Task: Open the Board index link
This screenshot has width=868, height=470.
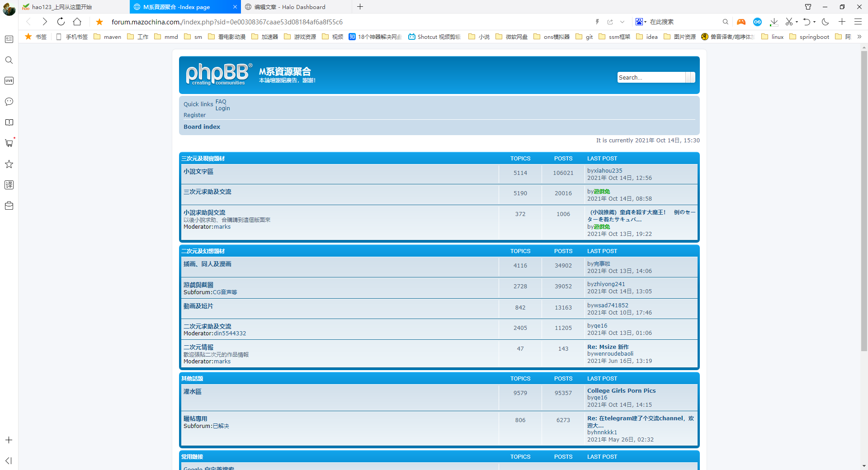Action: 202,127
